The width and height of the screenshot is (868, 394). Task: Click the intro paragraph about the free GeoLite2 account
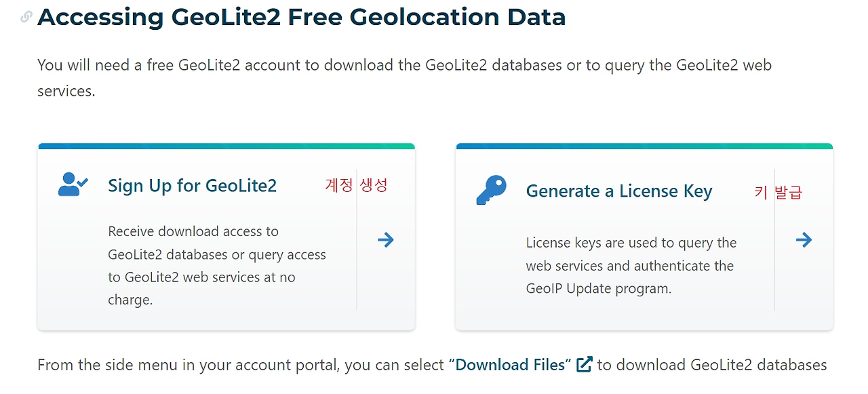(404, 77)
